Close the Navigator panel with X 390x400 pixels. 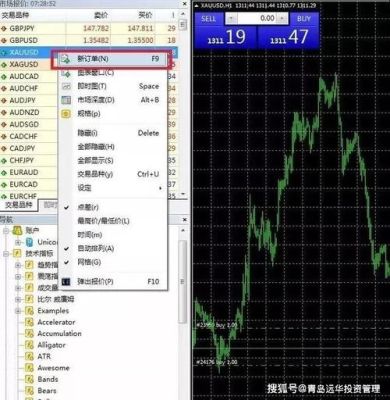[x=184, y=220]
